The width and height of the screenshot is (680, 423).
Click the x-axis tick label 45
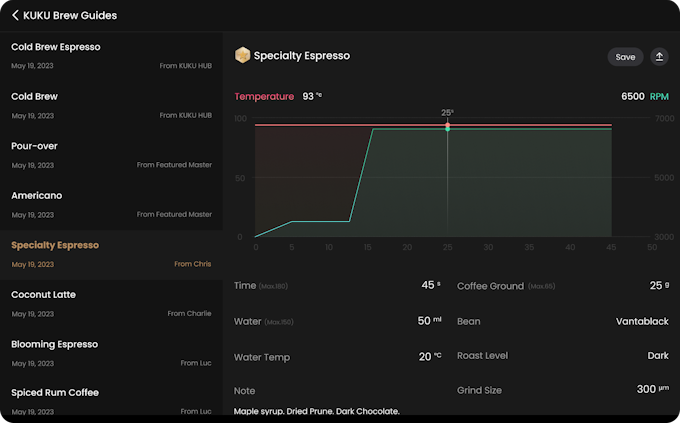point(611,247)
